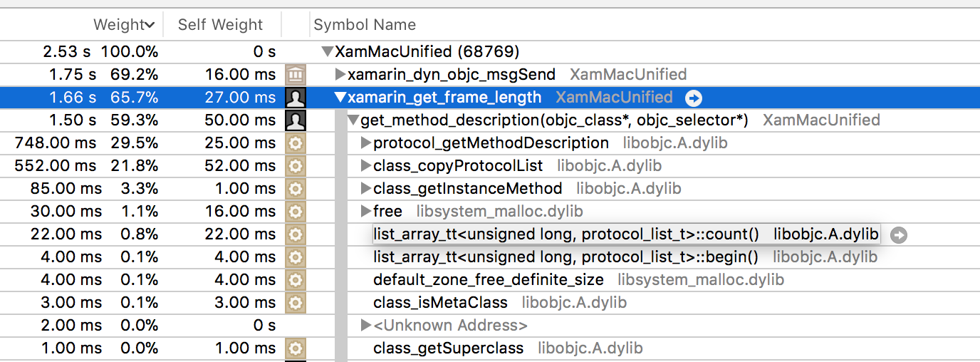Select the class_copyProtocolList symbol
This screenshot has width=980, height=362.
point(458,166)
